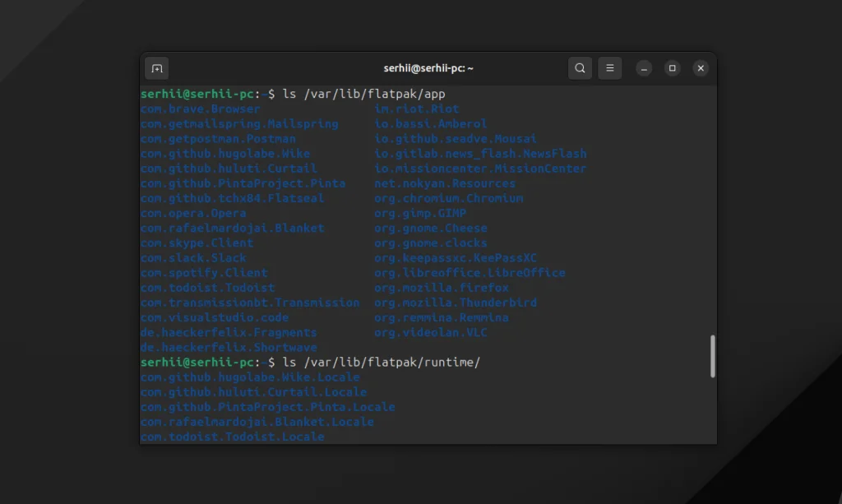Click the serhii@serhii-pc window title
Screen dimensions: 842x504
428,68
